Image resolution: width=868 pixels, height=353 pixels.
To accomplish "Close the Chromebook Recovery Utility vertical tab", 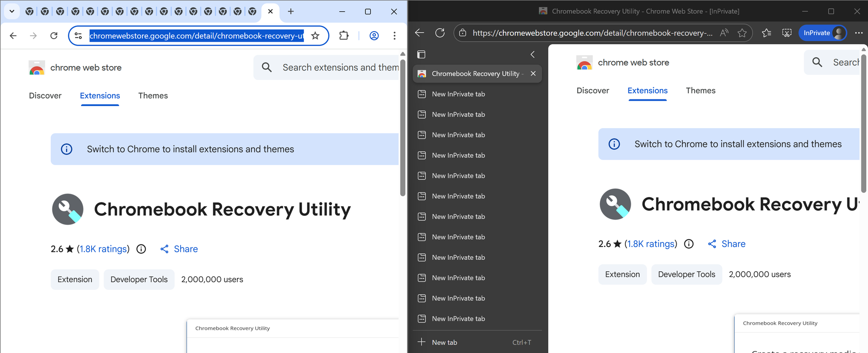I will (533, 74).
